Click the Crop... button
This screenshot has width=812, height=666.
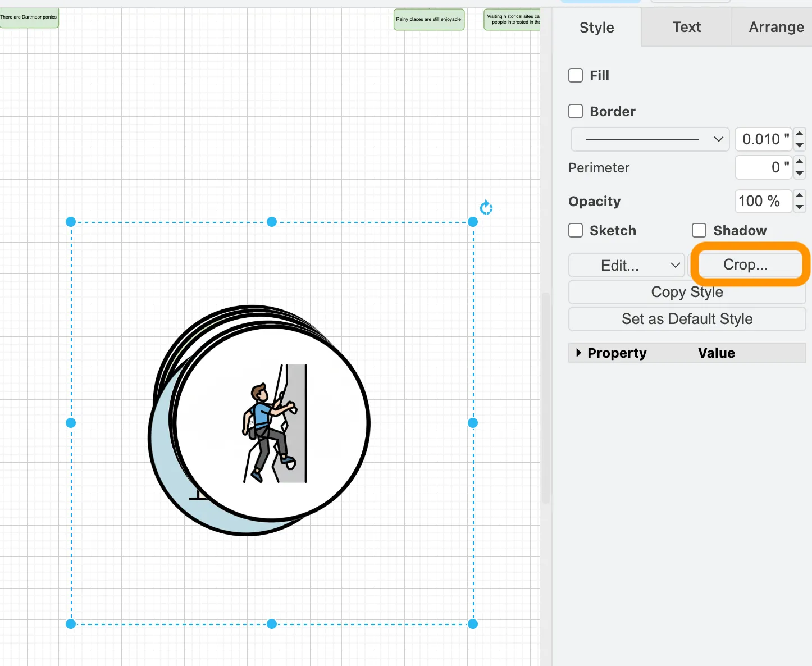click(745, 264)
